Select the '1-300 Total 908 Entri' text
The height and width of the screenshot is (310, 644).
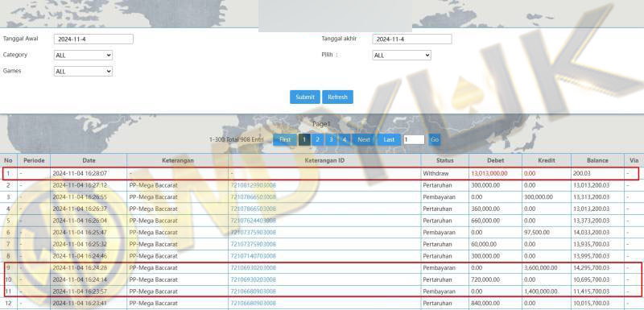point(236,139)
